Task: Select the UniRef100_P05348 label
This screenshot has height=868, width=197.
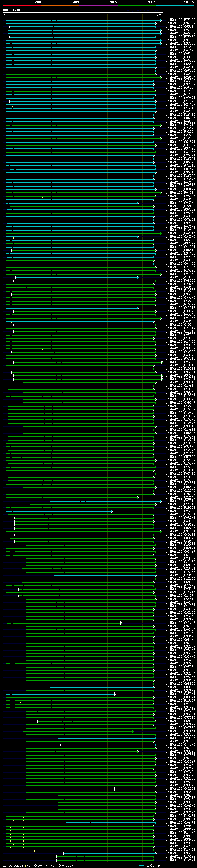Action: pyautogui.click(x=180, y=589)
